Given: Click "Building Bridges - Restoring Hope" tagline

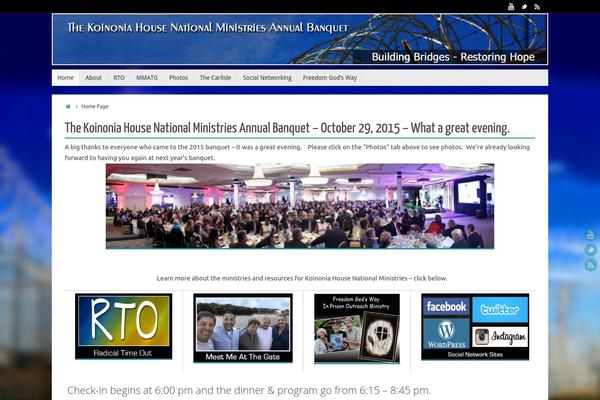Looking at the screenshot, I should coord(453,57).
